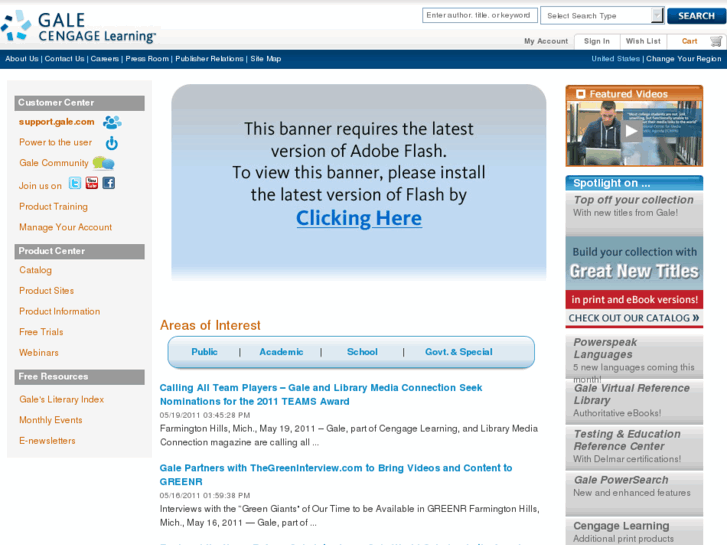Go to About Us in the top navigation
The image size is (727, 545).
click(22, 59)
